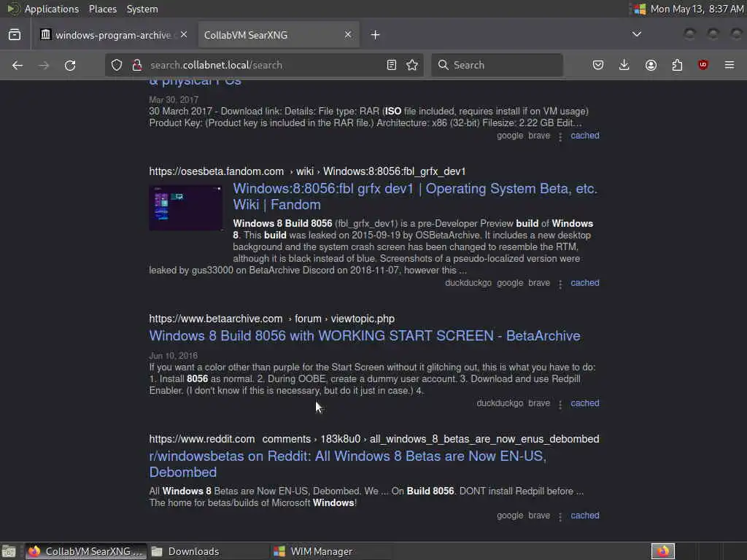Screen dimensions: 747x560
Task: Open the Firefox account icon
Action: coord(651,65)
